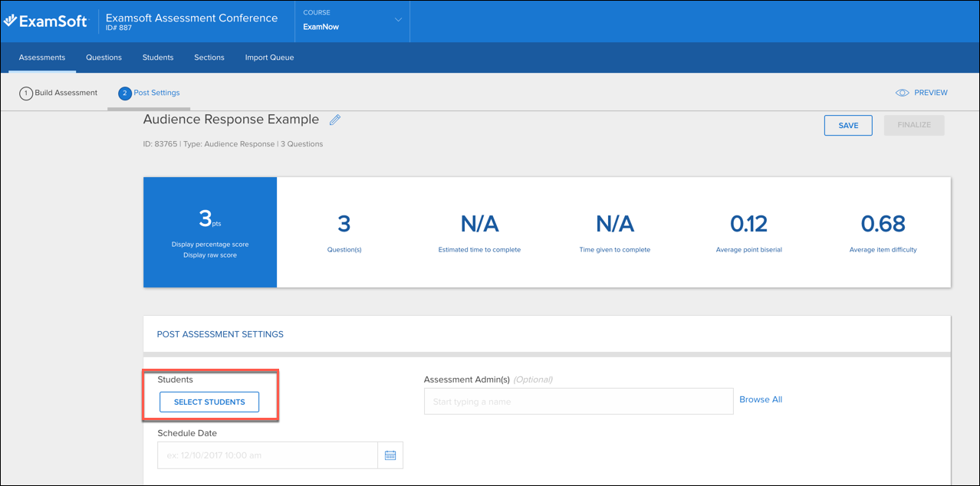980x486 pixels.
Task: Open the Sections tab
Action: pos(209,57)
